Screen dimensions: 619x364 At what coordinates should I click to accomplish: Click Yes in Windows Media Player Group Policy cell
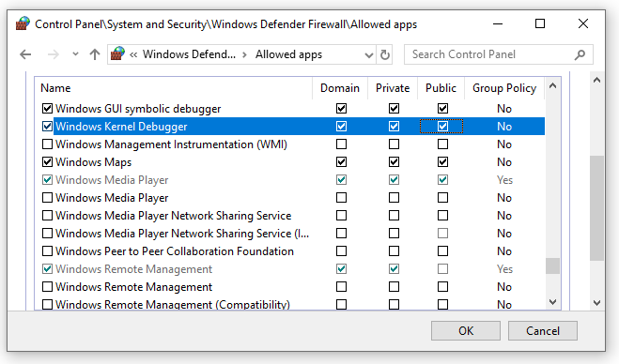(504, 180)
